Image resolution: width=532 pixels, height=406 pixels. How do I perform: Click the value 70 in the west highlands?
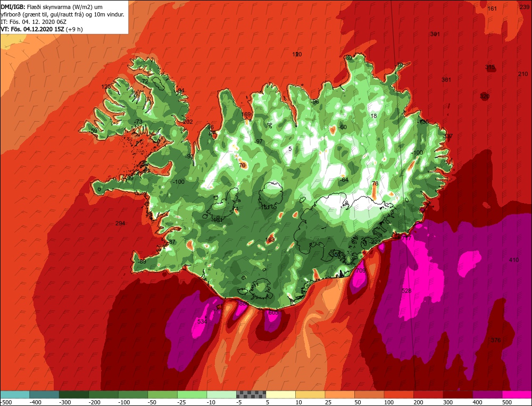coord(242,165)
